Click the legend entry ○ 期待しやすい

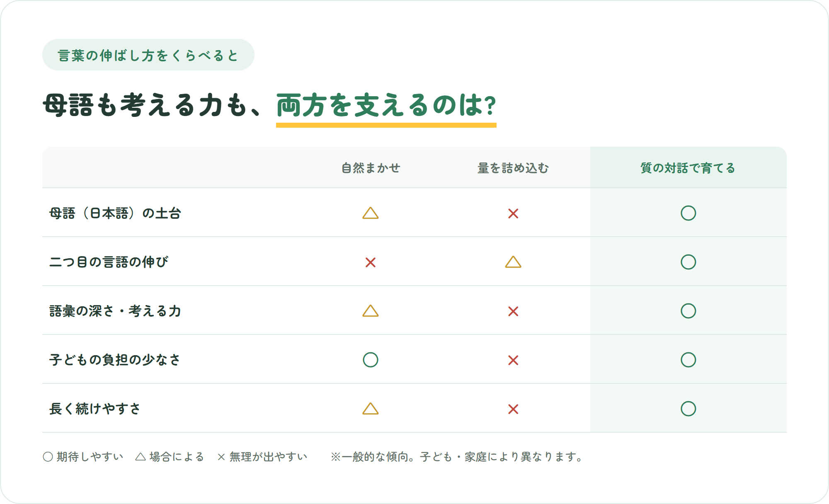(x=83, y=457)
